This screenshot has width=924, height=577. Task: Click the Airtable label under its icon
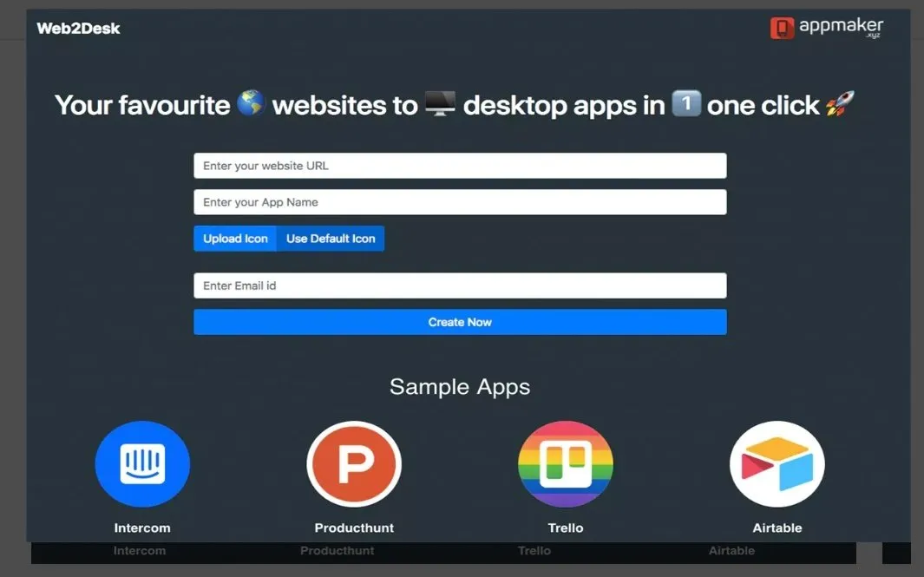[x=777, y=528]
